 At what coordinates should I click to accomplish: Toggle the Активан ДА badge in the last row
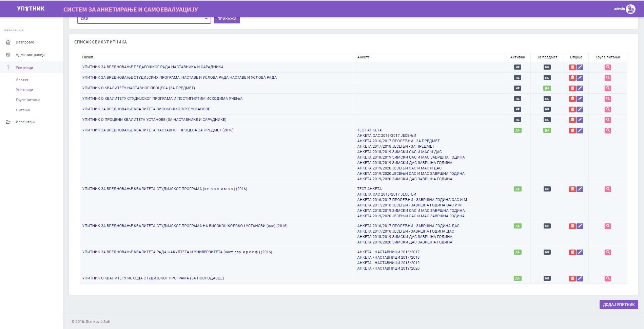point(517,278)
